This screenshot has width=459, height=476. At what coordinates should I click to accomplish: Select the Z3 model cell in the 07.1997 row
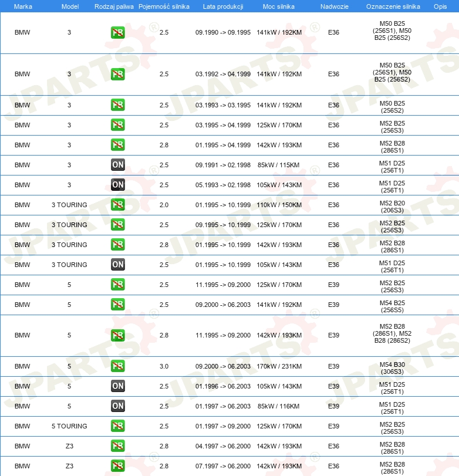69,466
